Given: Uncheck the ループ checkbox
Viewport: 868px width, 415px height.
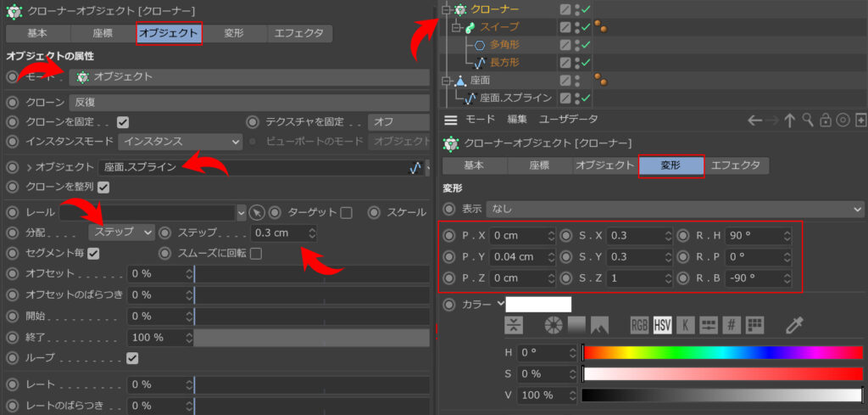Looking at the screenshot, I should 132,358.
